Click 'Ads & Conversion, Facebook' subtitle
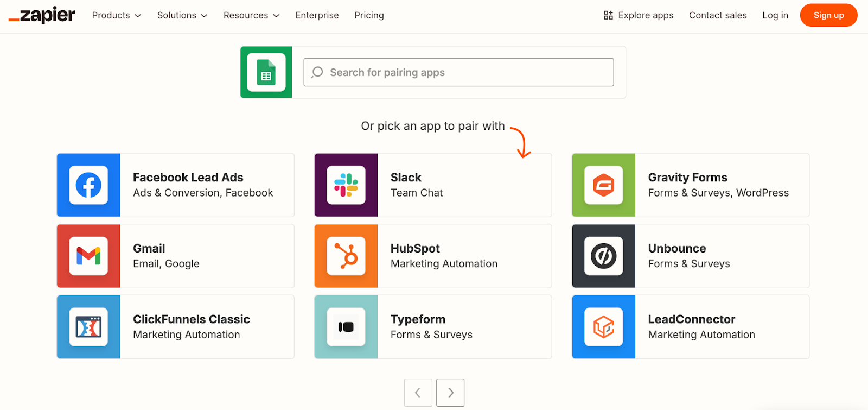Viewport: 868px width, 410px height. (203, 193)
